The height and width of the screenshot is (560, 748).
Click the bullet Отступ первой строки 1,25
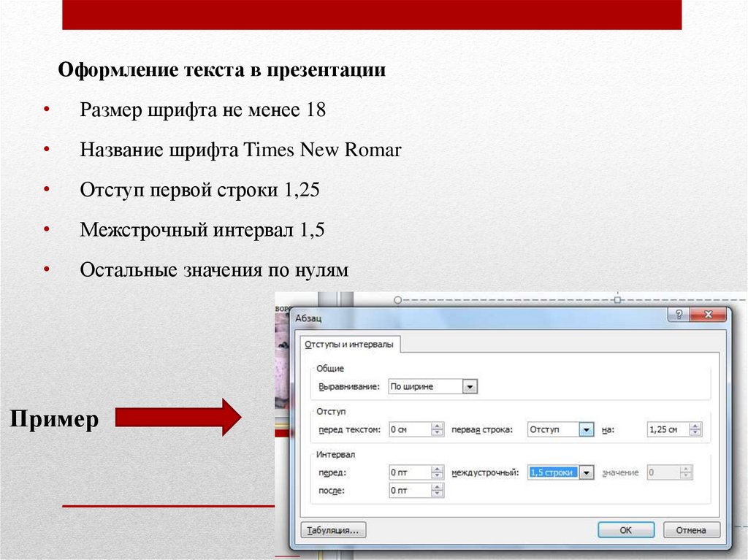[199, 190]
